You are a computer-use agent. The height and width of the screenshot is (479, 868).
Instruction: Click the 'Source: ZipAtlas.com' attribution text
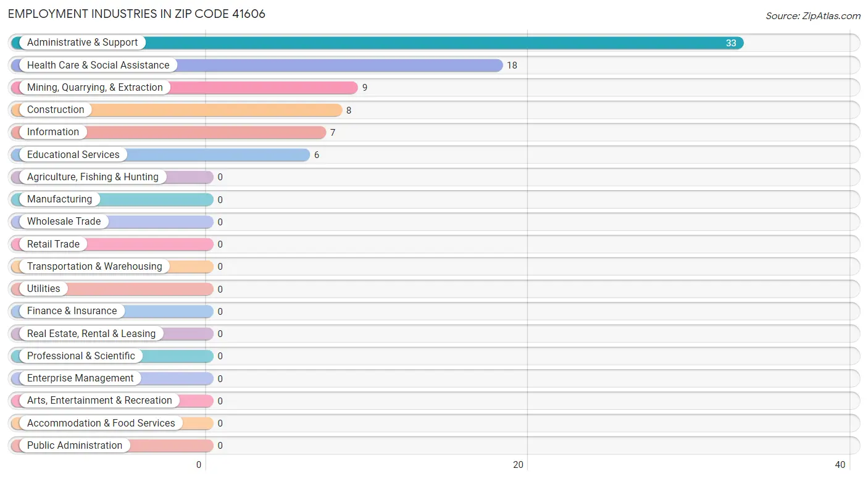tap(813, 16)
